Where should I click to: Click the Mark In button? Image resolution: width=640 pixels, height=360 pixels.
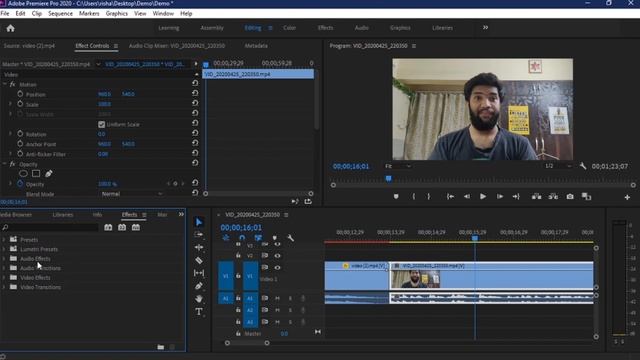pyautogui.click(x=413, y=196)
